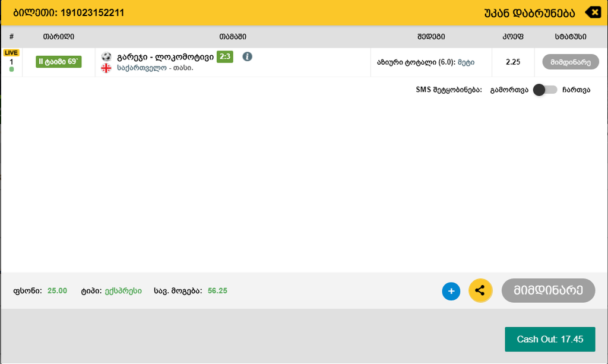
Task: Click the Cash Out: 17.45 button
Action: [549, 339]
